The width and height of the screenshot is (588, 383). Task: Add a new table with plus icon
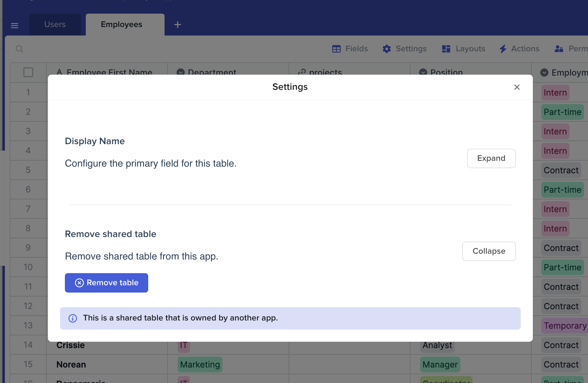click(178, 25)
